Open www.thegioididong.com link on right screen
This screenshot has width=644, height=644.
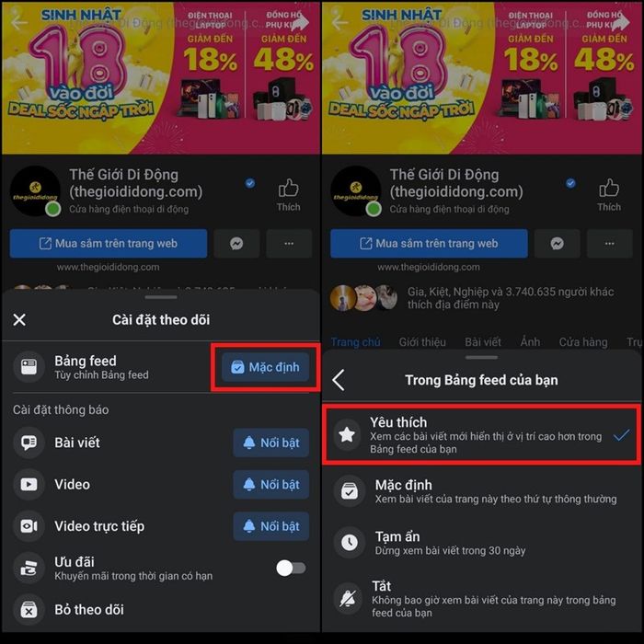point(429,267)
